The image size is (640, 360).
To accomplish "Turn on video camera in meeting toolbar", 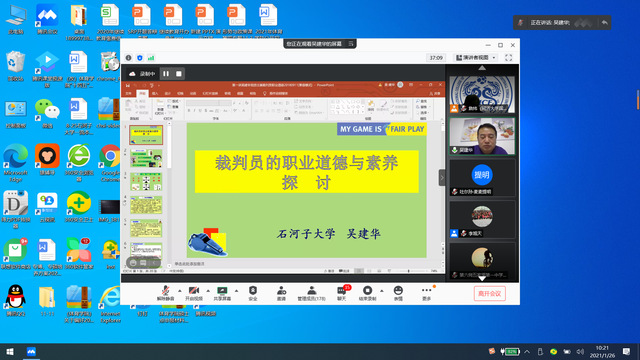I will (x=194, y=293).
